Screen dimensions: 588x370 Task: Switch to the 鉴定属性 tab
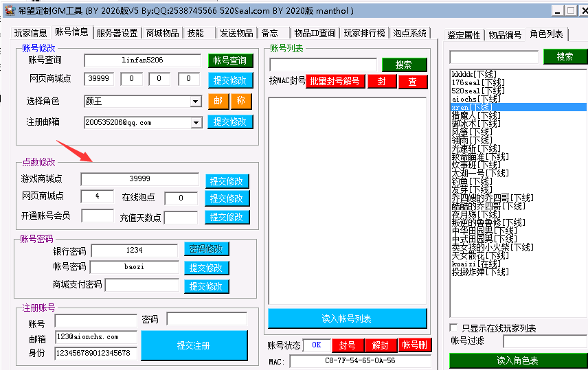point(464,35)
